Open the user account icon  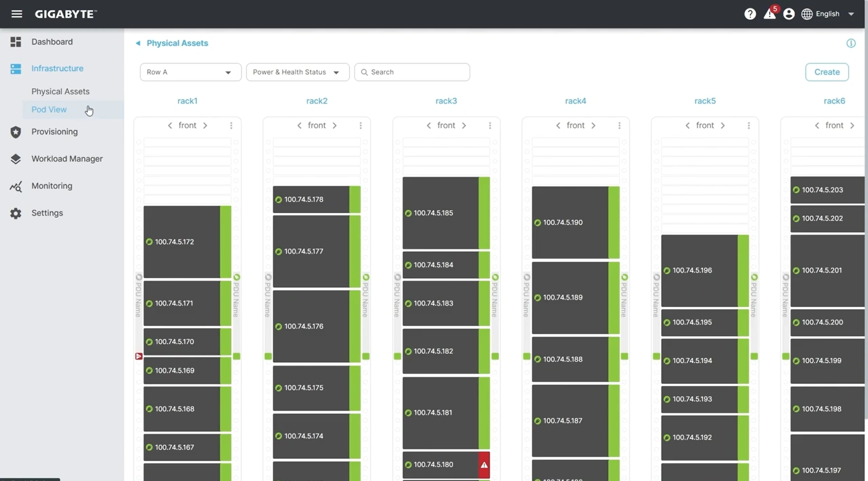click(x=789, y=14)
